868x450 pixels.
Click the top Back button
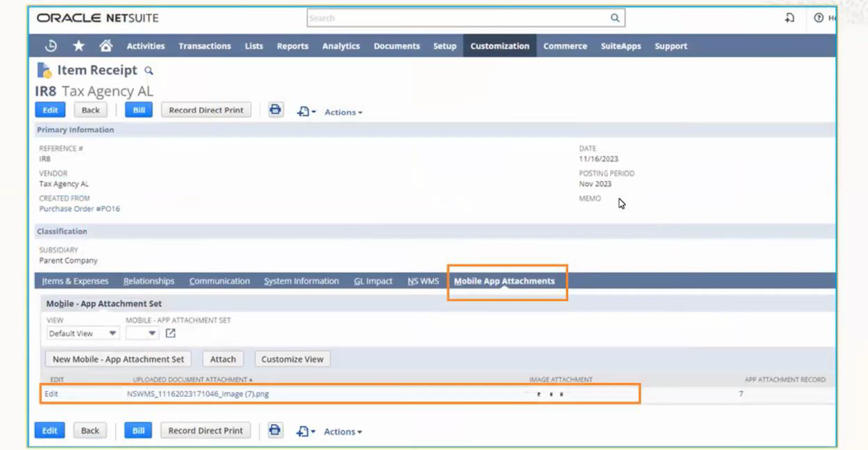[x=91, y=110]
